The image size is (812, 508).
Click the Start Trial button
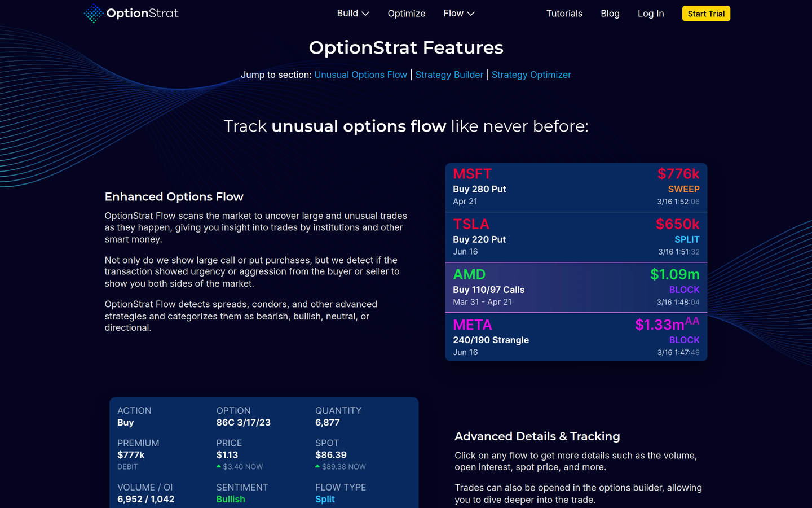[706, 14]
